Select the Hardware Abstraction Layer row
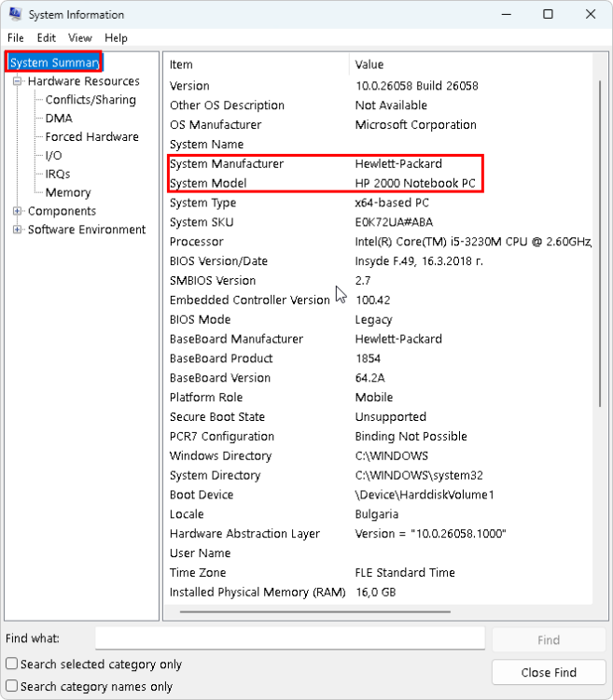Image resolution: width=613 pixels, height=700 pixels. click(x=378, y=534)
